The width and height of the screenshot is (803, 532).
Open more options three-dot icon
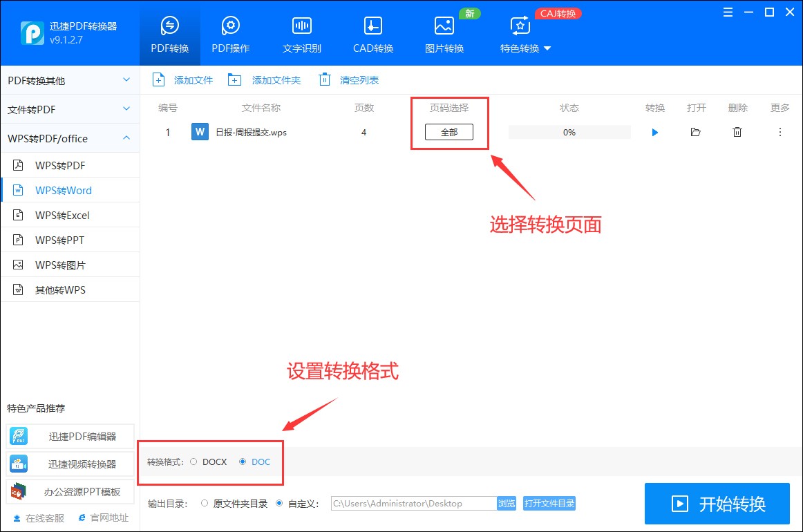point(780,132)
